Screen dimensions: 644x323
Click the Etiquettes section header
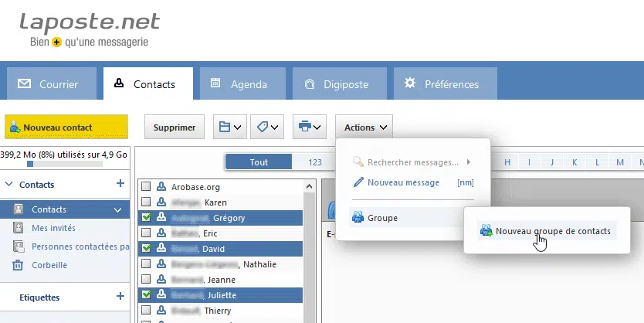39,297
